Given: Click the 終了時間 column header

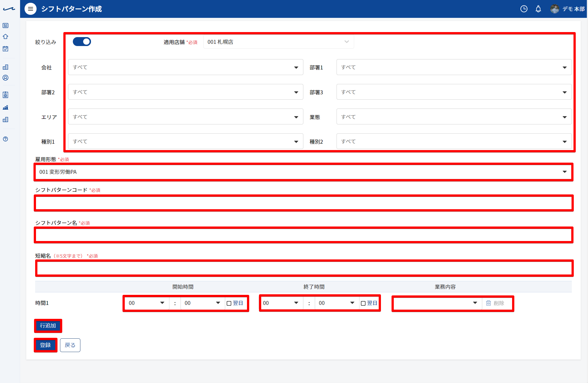Looking at the screenshot, I should point(314,287).
